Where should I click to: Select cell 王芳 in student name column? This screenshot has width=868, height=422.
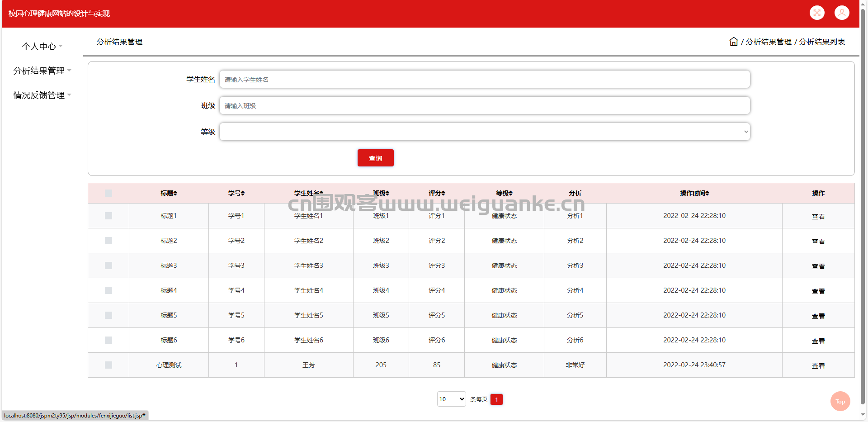point(309,365)
